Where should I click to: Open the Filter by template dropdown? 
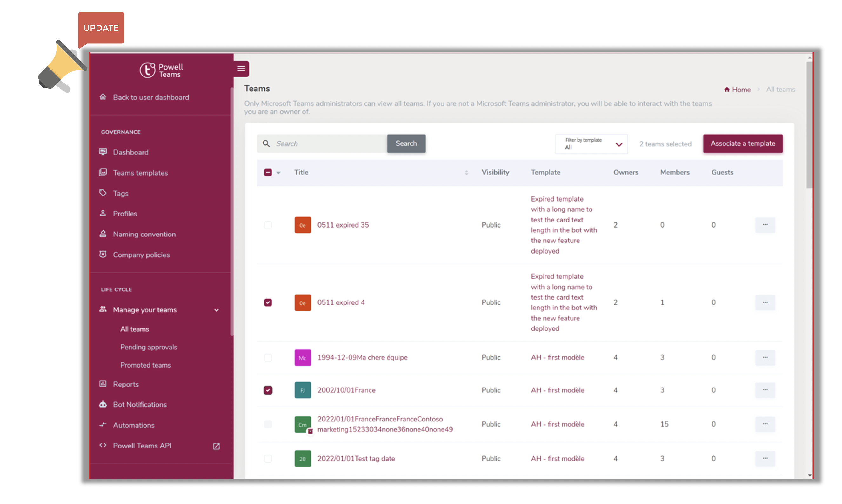tap(591, 144)
